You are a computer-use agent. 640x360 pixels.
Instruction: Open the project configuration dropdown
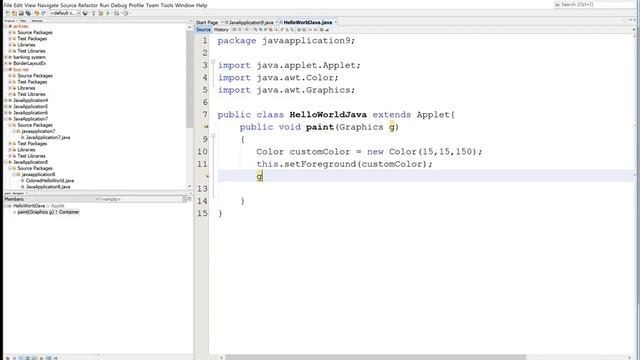pos(65,13)
